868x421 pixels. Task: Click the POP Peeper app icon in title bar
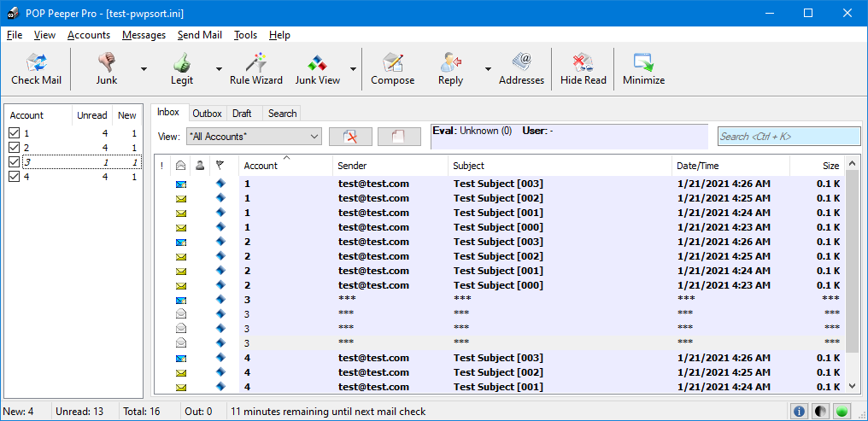14,14
